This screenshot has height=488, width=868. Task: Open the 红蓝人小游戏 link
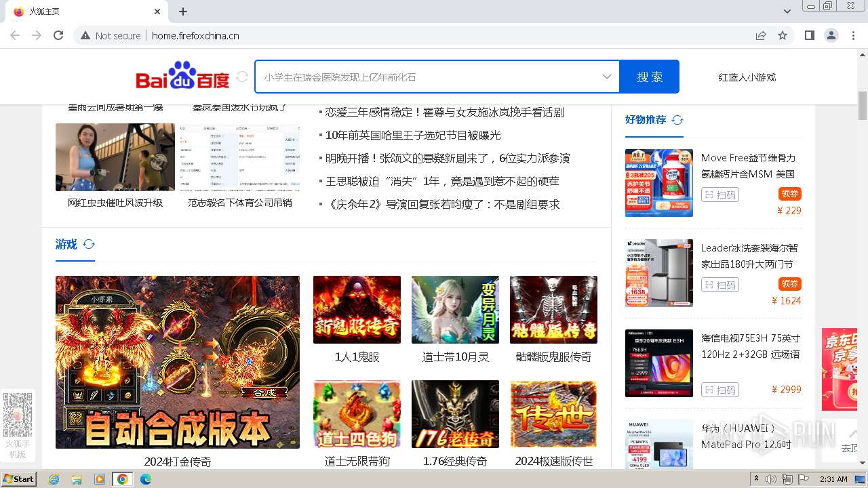[747, 77]
